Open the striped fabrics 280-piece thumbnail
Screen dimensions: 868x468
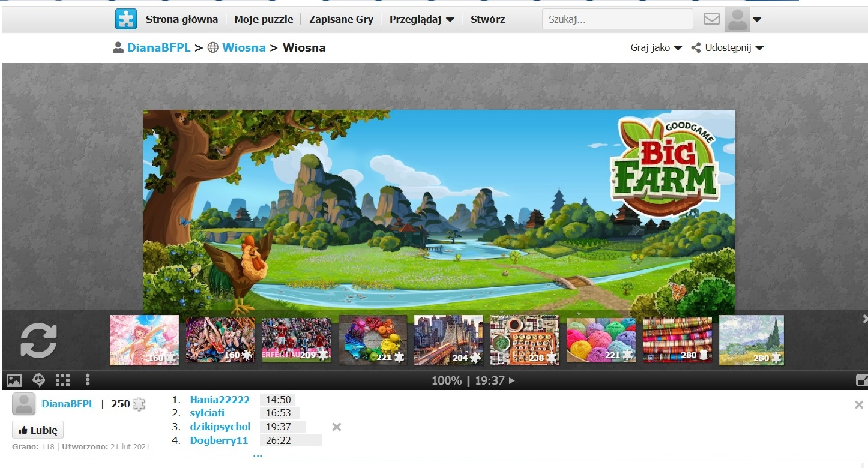tap(677, 340)
